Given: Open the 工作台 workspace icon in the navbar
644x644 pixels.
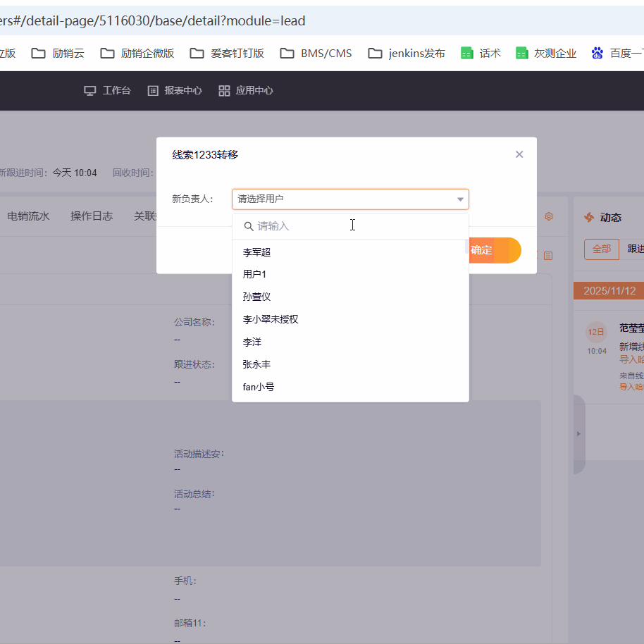Looking at the screenshot, I should [89, 90].
